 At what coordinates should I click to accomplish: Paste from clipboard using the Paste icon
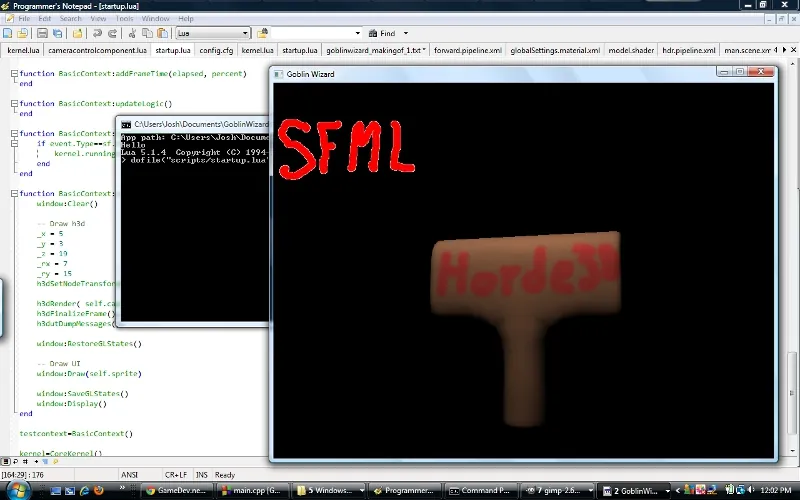(162, 33)
